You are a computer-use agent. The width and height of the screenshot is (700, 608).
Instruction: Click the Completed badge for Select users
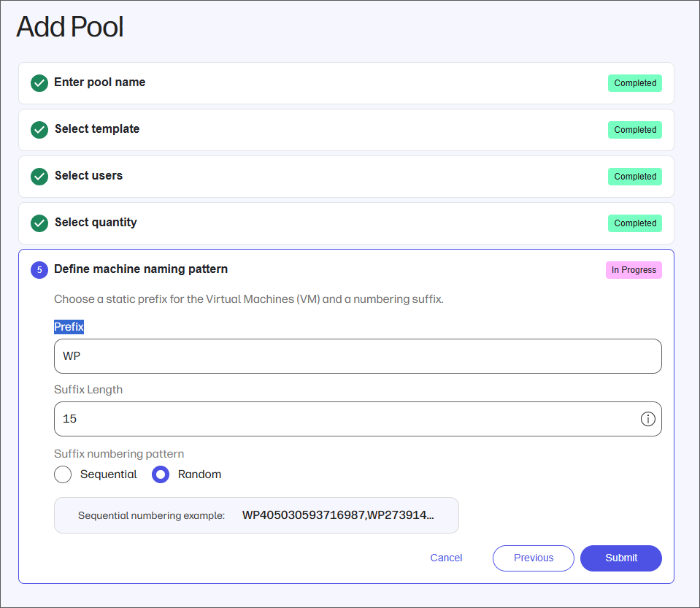point(635,177)
